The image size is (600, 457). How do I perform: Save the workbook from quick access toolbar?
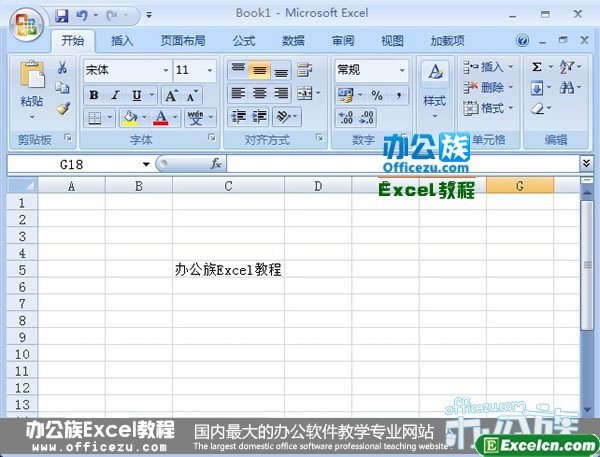coord(61,16)
